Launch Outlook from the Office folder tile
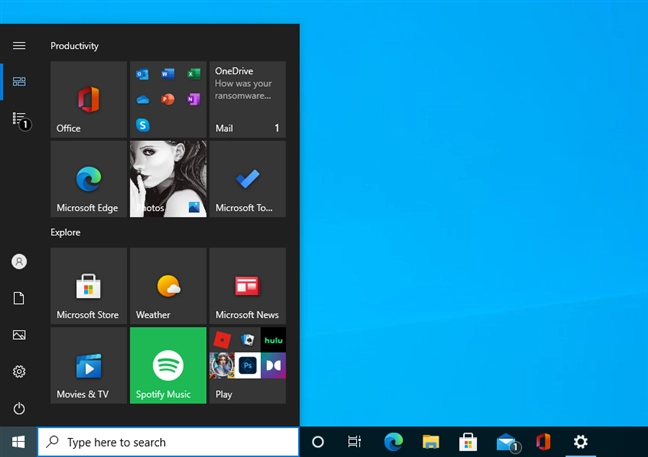The height and width of the screenshot is (457, 648). coord(142,74)
